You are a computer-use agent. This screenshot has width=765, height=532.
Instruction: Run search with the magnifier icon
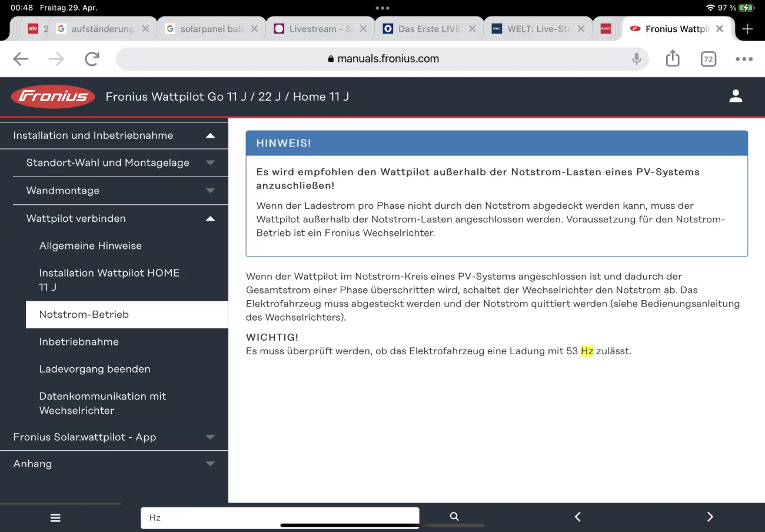click(454, 516)
